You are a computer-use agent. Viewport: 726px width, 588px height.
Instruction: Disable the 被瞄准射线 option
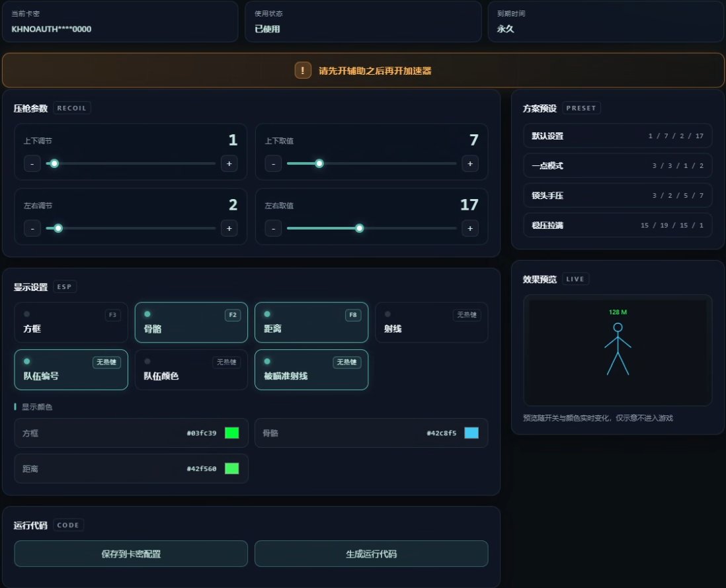pyautogui.click(x=311, y=370)
